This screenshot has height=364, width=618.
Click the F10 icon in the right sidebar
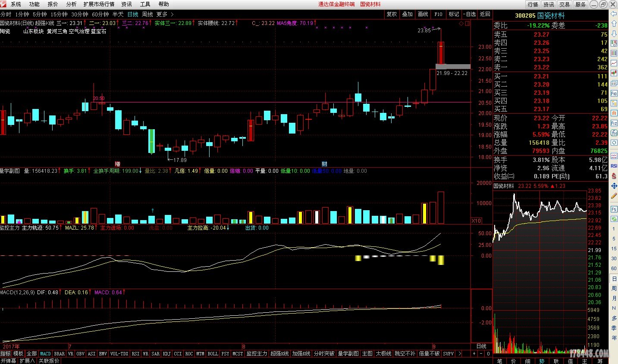(614, 93)
